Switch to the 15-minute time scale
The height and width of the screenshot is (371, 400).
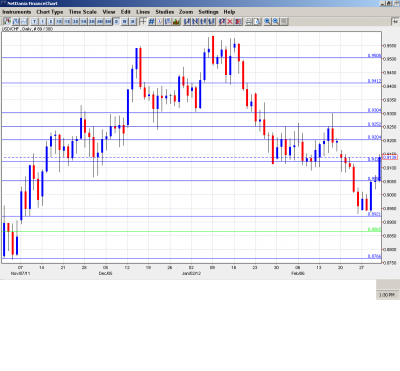point(67,22)
